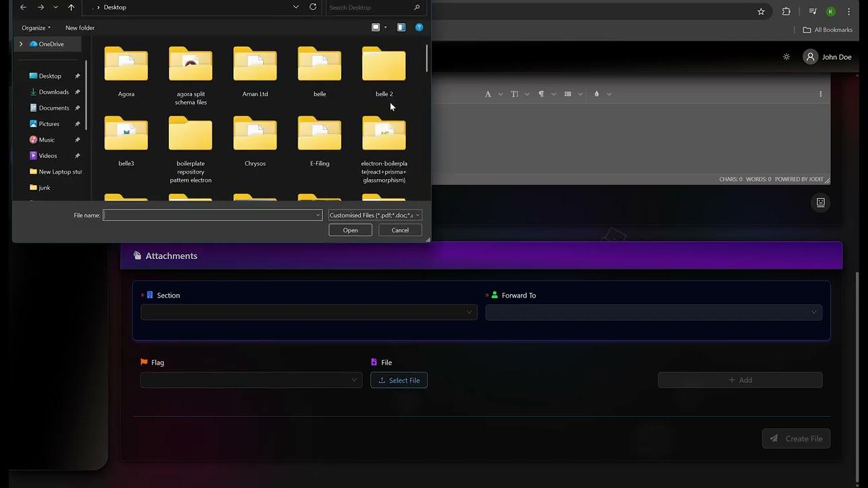Open the junk folder shortcut

tap(44, 188)
